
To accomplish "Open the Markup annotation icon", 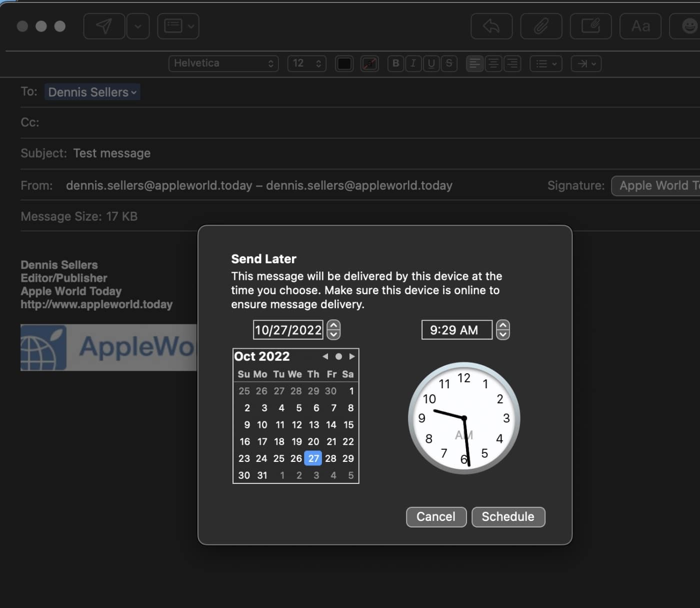I will (x=590, y=26).
